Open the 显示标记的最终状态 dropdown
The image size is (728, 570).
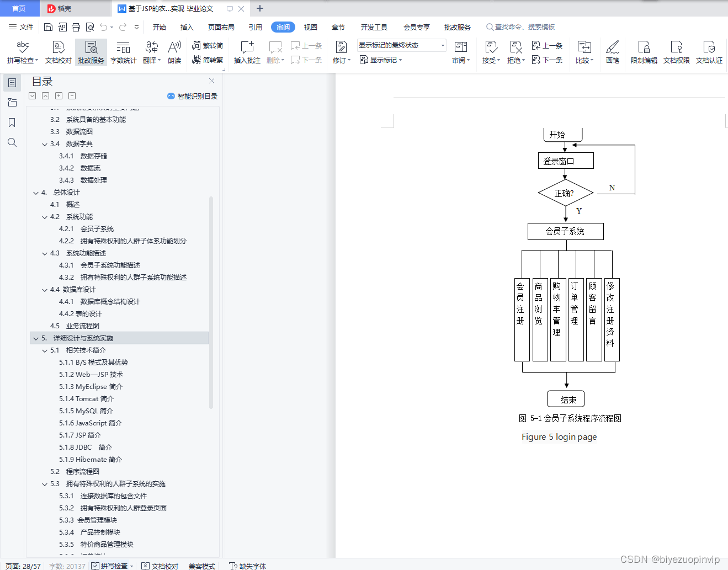(x=402, y=45)
